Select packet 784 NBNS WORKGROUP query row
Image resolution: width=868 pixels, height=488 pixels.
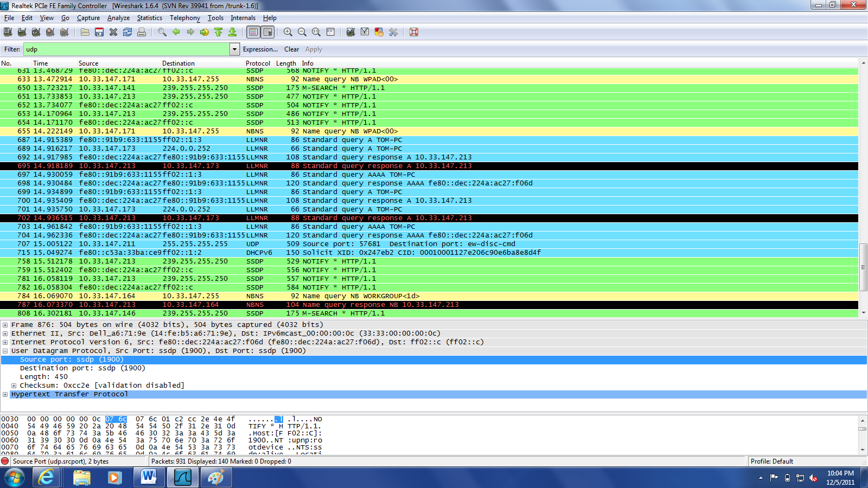tap(429, 296)
